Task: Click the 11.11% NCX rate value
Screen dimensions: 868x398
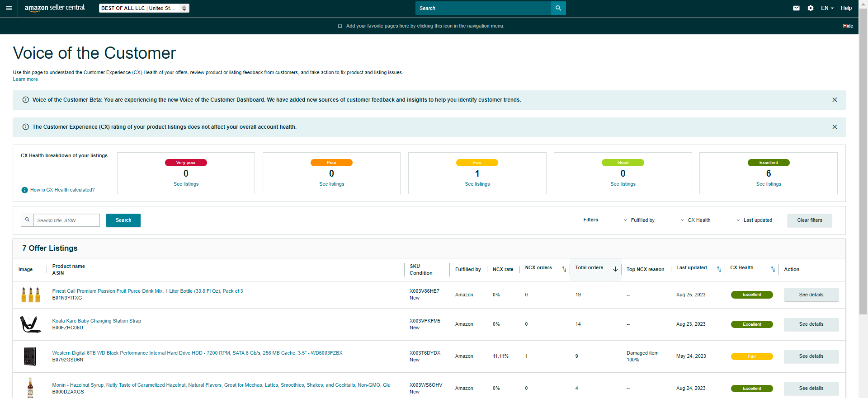Action: click(x=500, y=356)
